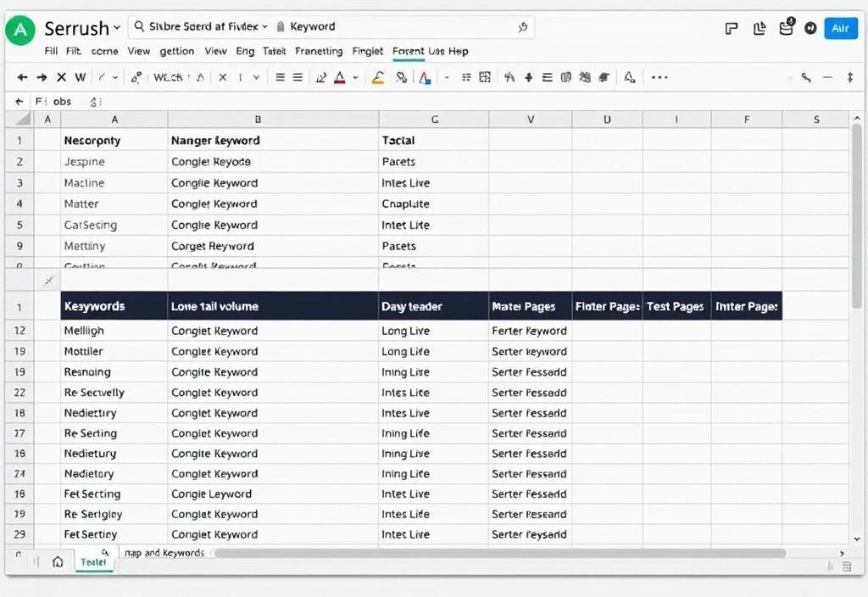Click the three horizontal lines toolbar icon

click(548, 77)
